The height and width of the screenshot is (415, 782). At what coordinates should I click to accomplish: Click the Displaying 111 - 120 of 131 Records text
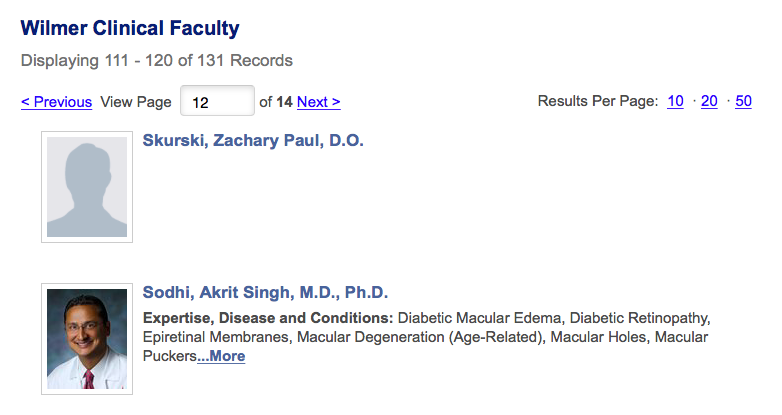tap(157, 61)
